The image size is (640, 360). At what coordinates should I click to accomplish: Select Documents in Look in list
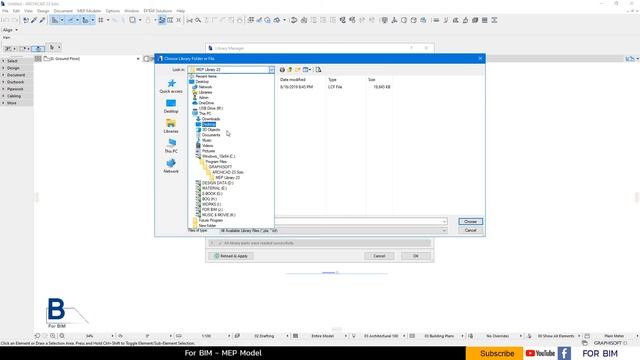211,135
